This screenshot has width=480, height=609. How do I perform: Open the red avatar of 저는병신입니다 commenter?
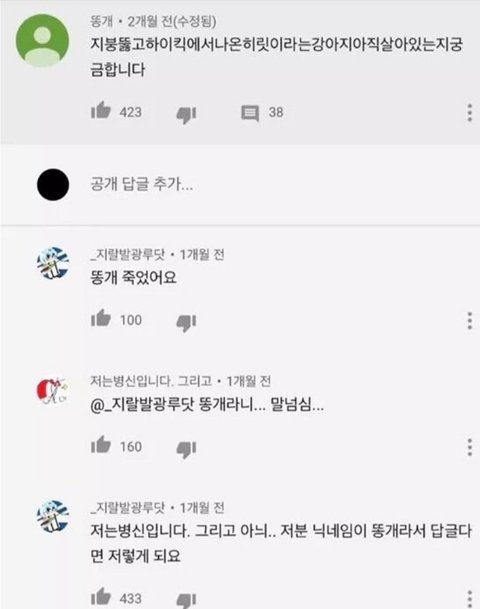(x=53, y=390)
